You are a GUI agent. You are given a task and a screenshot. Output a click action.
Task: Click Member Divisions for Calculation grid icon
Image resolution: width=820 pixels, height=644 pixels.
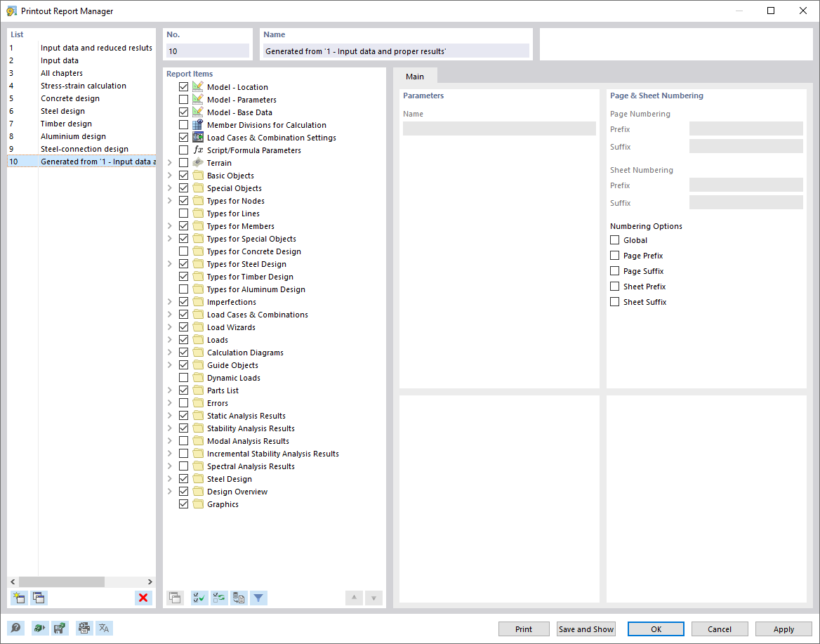tap(198, 124)
